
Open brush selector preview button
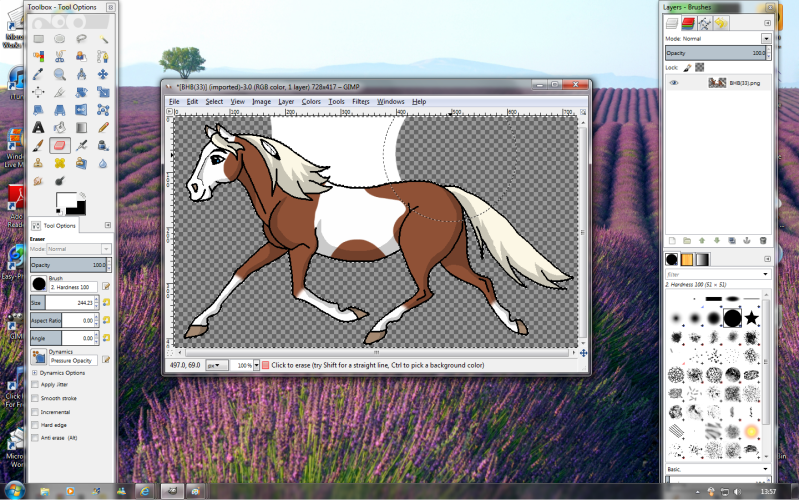(x=39, y=283)
